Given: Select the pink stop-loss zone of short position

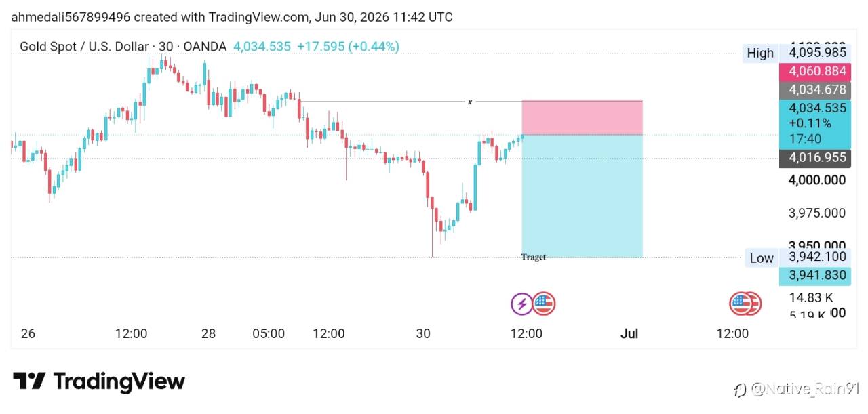Looking at the screenshot, I should pyautogui.click(x=582, y=117).
